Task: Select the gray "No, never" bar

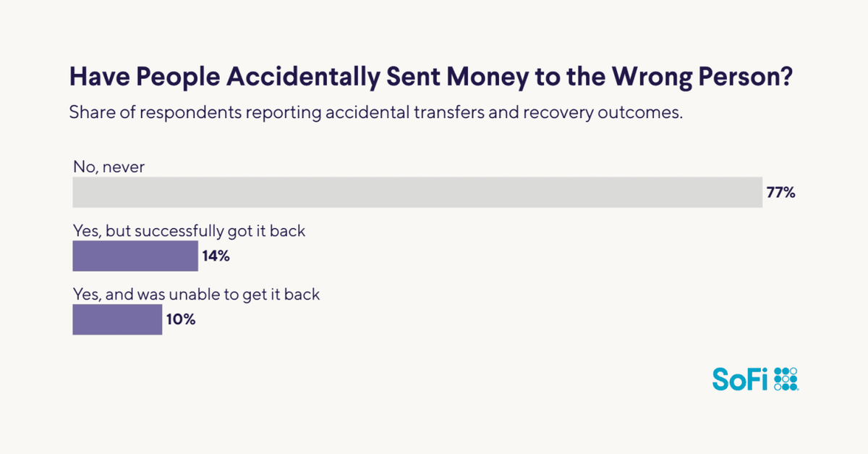Action: 417,193
